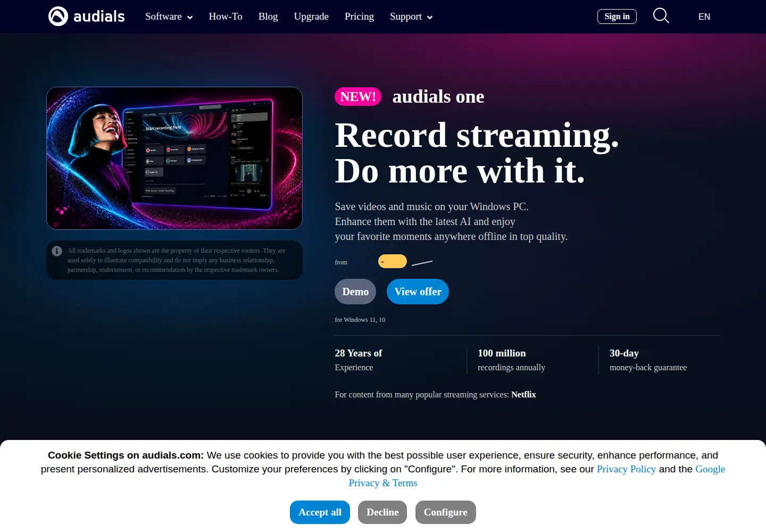Open the EN language selector
766x532 pixels.
[x=704, y=16]
